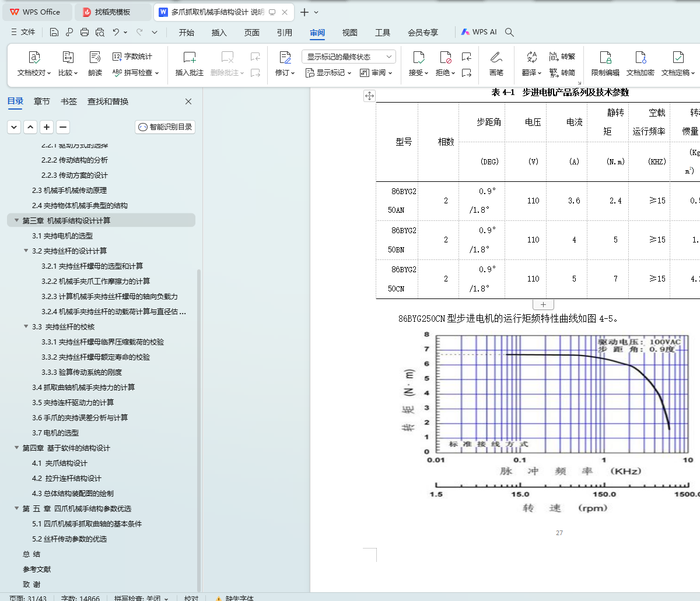Collapse 第五章 四爪机械手结构参数优选 node
The width and height of the screenshot is (700, 601).
point(16,508)
